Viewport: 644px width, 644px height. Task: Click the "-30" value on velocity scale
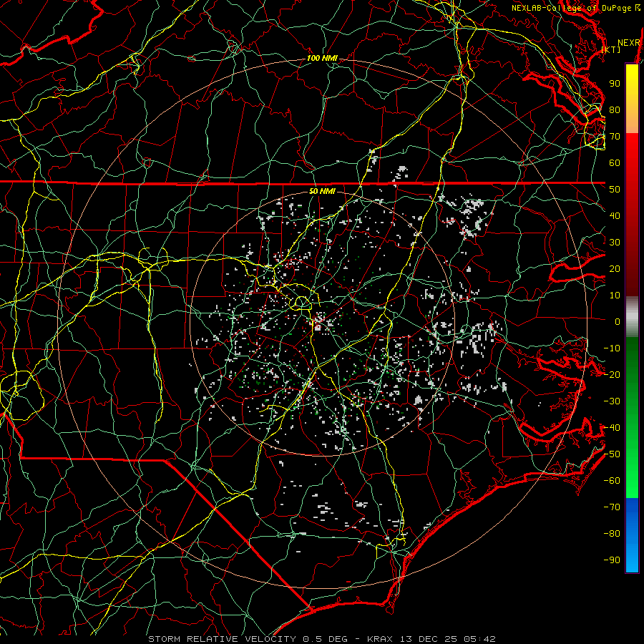point(612,401)
